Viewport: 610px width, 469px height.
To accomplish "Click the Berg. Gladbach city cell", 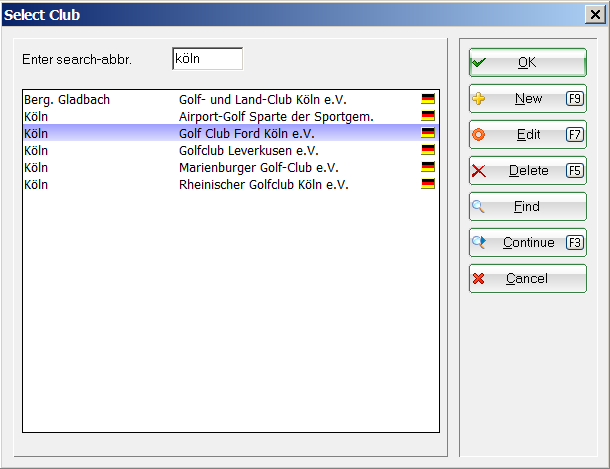I will coord(67,100).
